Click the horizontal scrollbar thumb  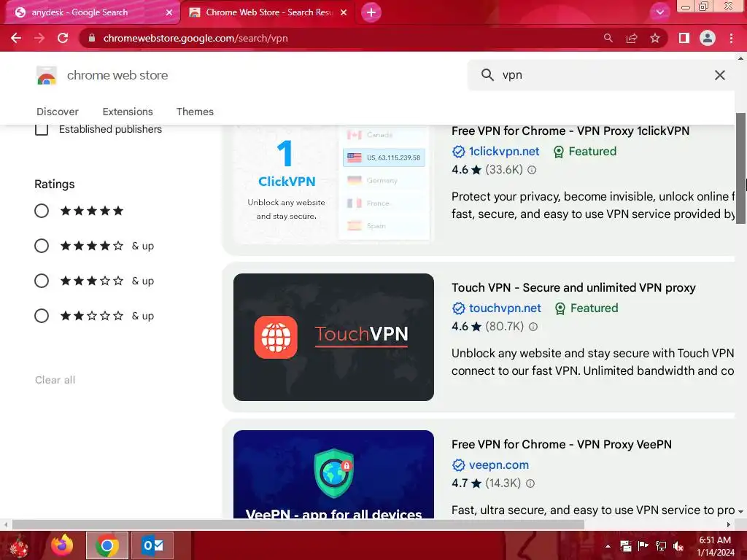point(298,524)
